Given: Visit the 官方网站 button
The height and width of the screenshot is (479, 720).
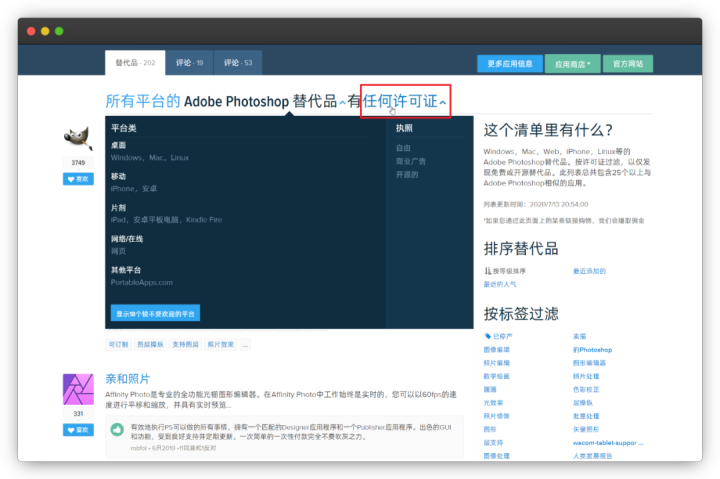Looking at the screenshot, I should [628, 64].
